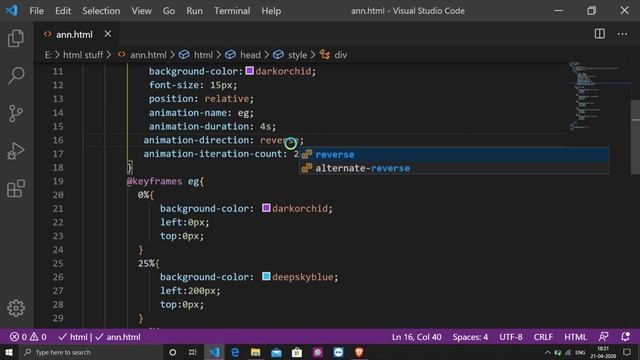Open the Manage gear menu
The height and width of the screenshot is (360, 640).
[16, 308]
